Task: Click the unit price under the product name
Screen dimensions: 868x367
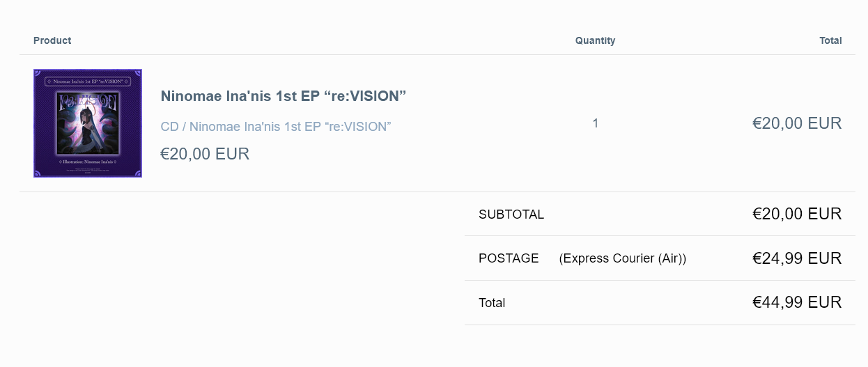Action: [x=205, y=154]
